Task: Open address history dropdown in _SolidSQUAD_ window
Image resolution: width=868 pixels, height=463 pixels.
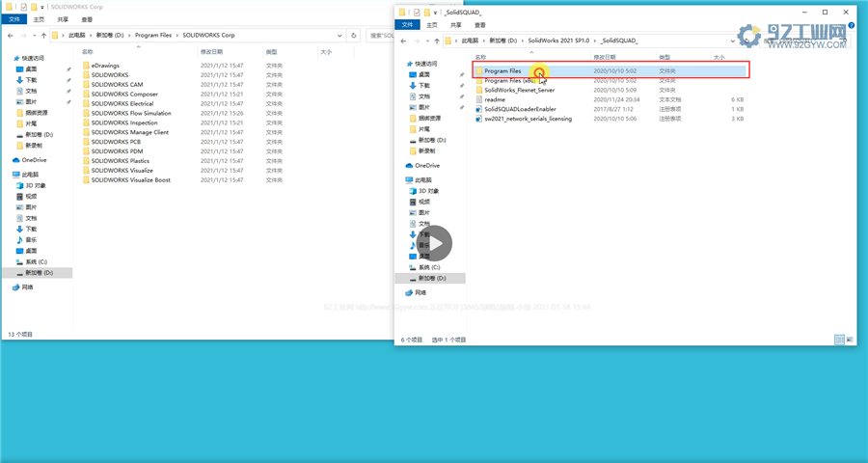Action: 732,41
